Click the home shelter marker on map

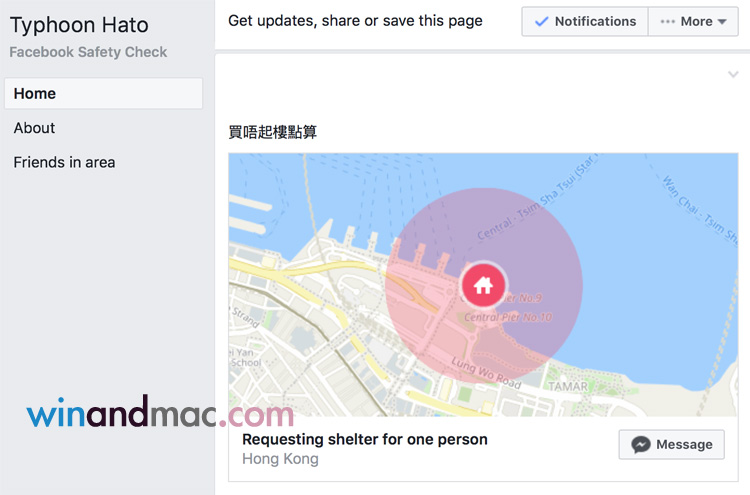[484, 286]
